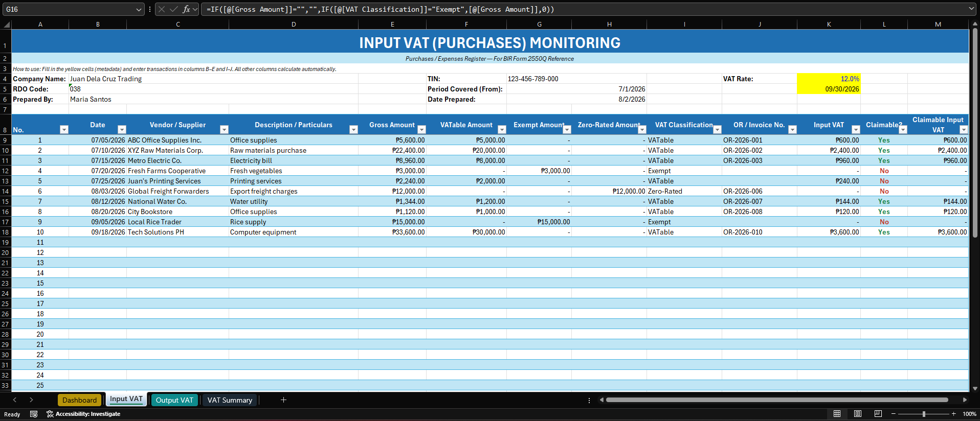This screenshot has width=980, height=421.
Task: Click the formula bar drag-handle dots
Action: pos(150,9)
